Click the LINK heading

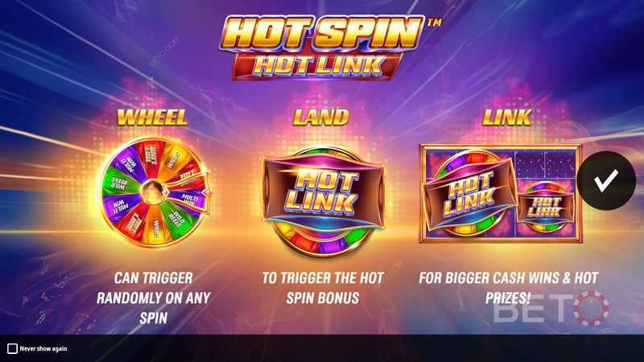point(507,117)
